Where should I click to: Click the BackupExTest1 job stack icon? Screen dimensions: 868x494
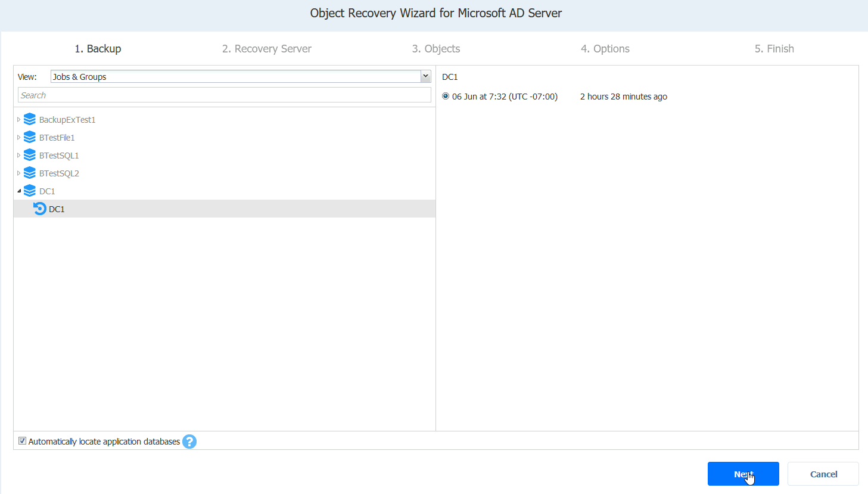click(30, 120)
